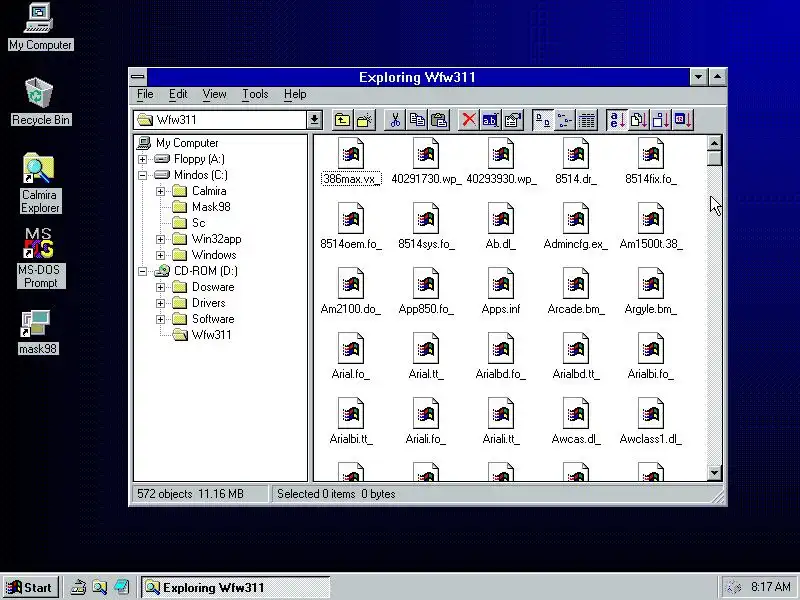800x600 pixels.
Task: Paste with the clipboard toolbar icon
Action: tap(439, 120)
